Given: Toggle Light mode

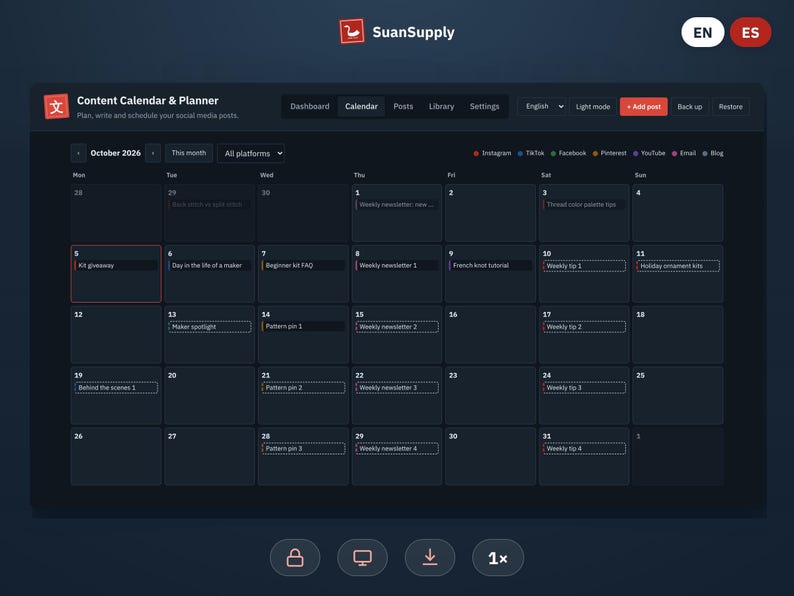Looking at the screenshot, I should (x=593, y=106).
